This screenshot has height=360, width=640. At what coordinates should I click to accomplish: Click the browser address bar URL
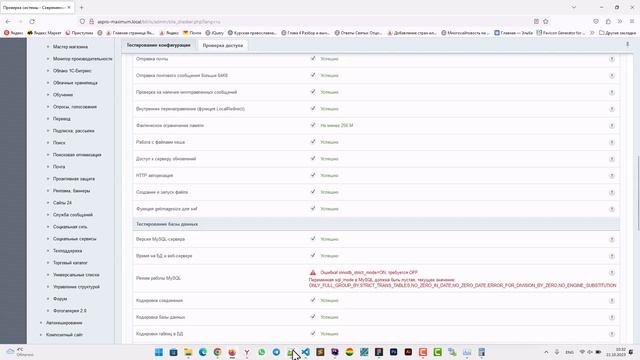click(x=158, y=22)
